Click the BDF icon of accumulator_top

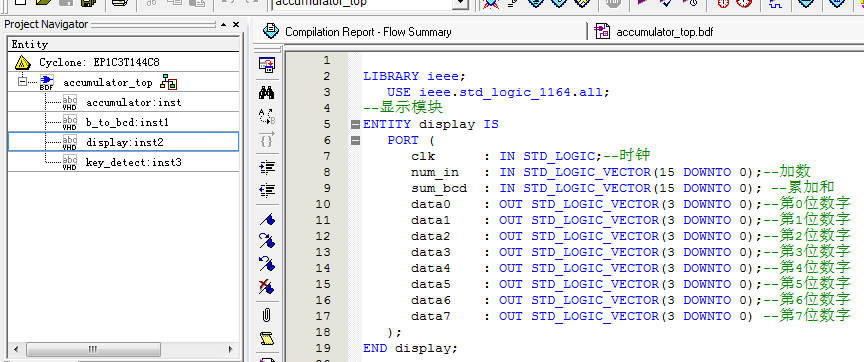pyautogui.click(x=47, y=83)
